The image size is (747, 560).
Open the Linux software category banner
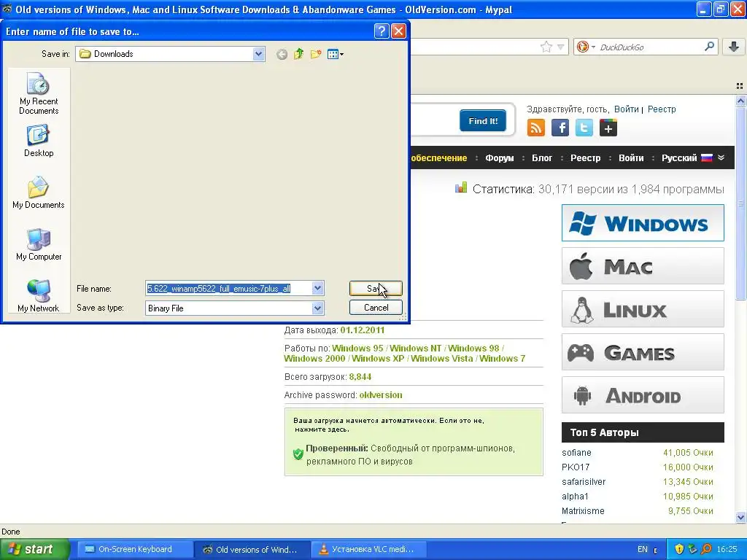643,309
